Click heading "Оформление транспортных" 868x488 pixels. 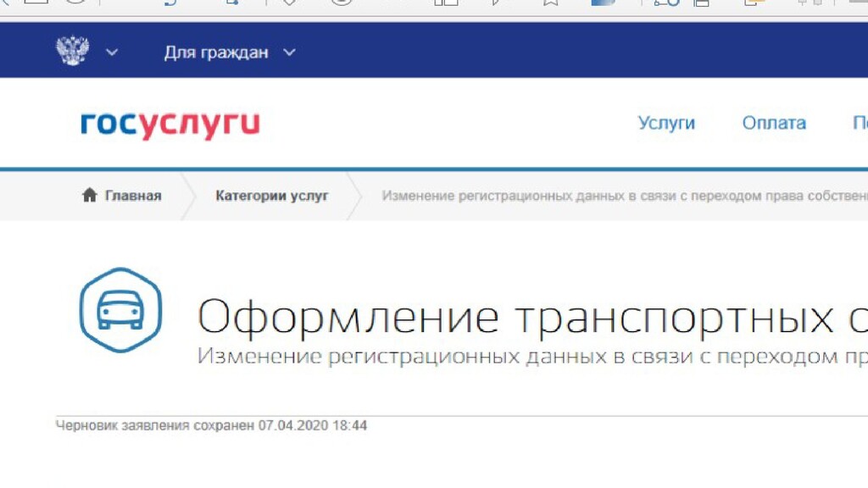(x=515, y=318)
